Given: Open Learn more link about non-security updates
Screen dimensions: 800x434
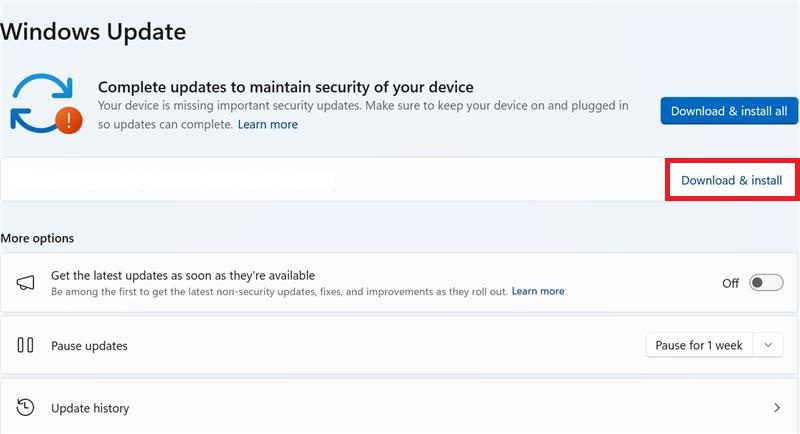Looking at the screenshot, I should pyautogui.click(x=538, y=291).
